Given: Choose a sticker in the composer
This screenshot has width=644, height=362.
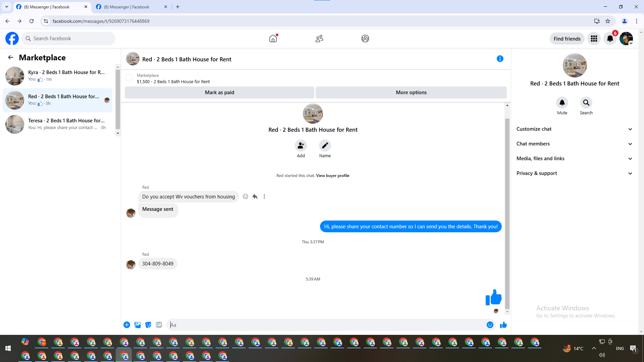Looking at the screenshot, I should coord(148,325).
